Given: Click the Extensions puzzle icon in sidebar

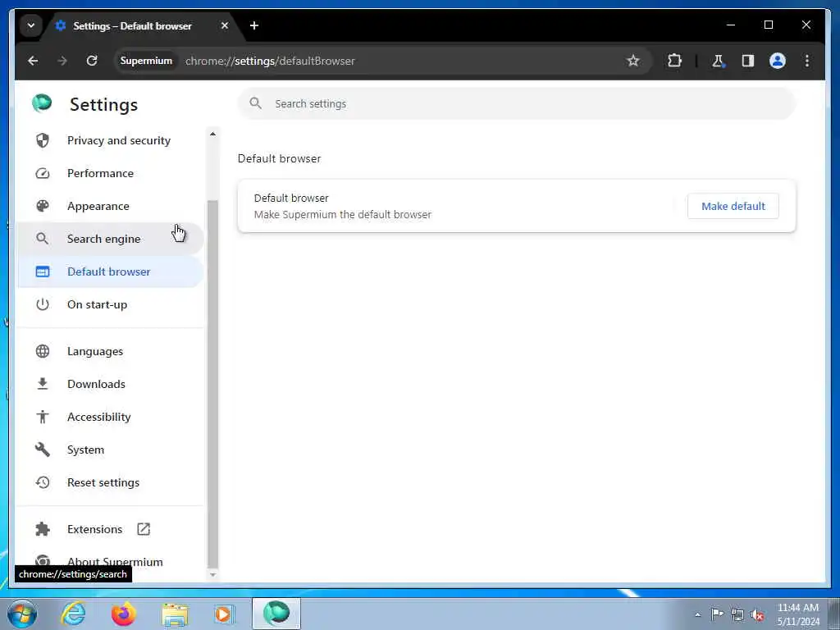Looking at the screenshot, I should click(x=43, y=529).
